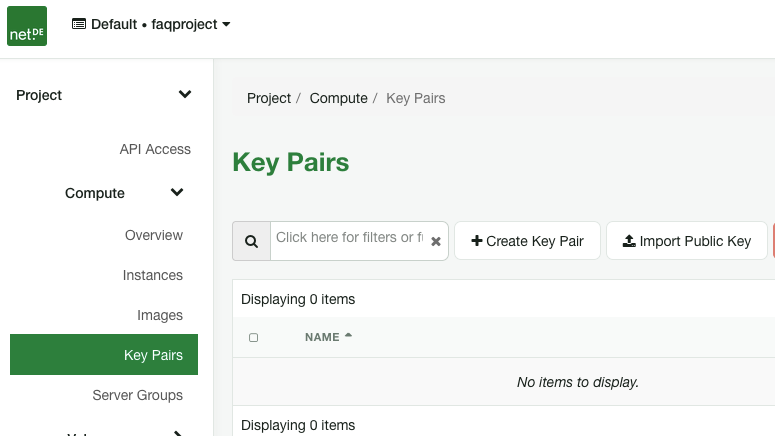Screen dimensions: 775x436
Task: Click the Compute breadcrumb link
Action: pos(339,98)
